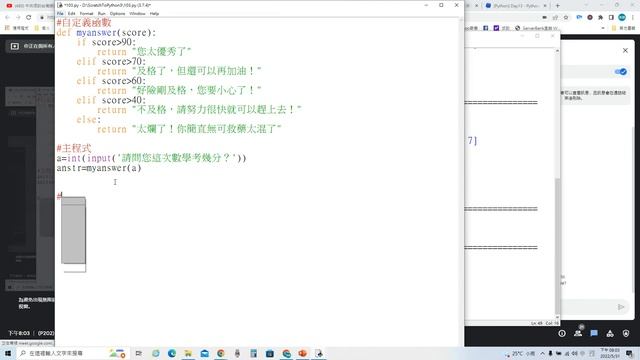Click the share page icon in Chrome
640x360 pixels.
(x=555, y=18)
